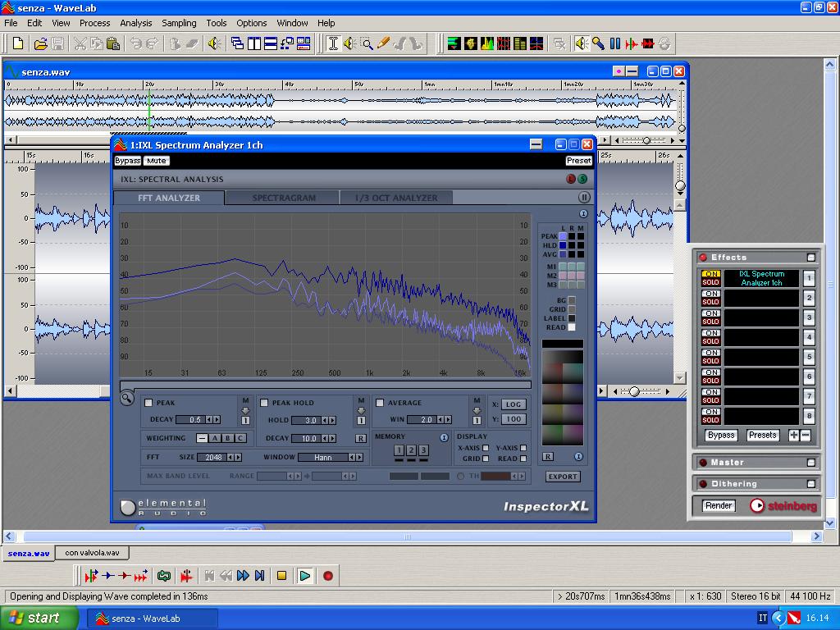
Task: Open the Sampling menu
Action: tap(179, 23)
